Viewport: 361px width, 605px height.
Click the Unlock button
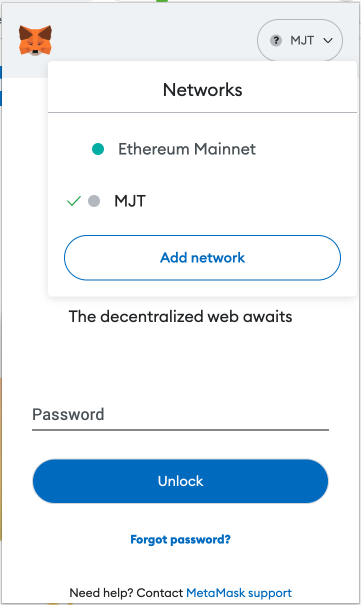coord(180,481)
